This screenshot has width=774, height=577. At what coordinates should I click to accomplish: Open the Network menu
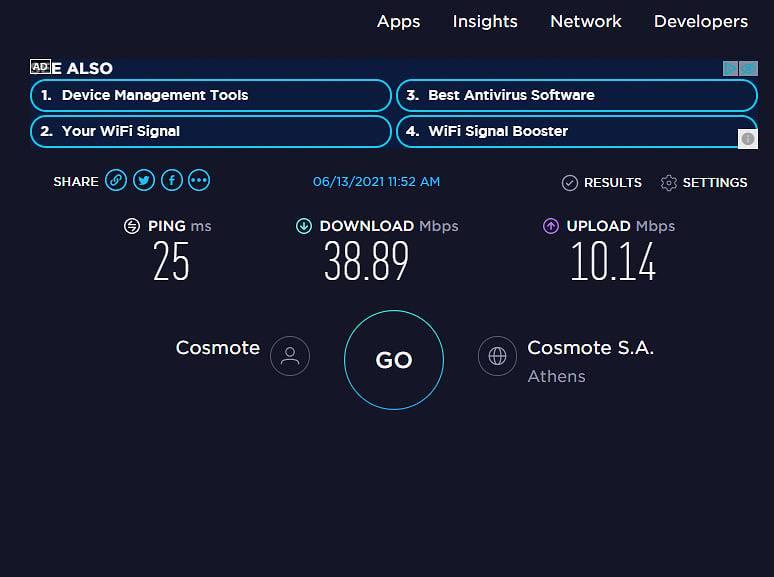585,22
